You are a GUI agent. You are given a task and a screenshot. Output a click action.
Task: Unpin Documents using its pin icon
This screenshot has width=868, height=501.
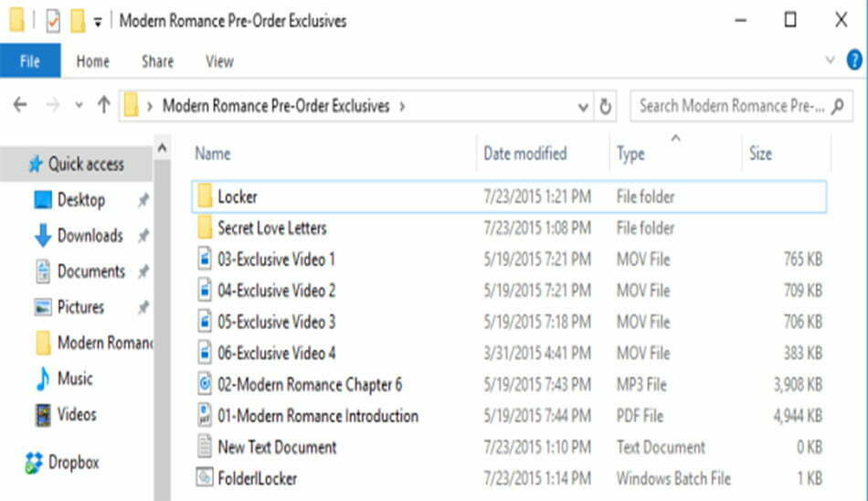coord(143,272)
